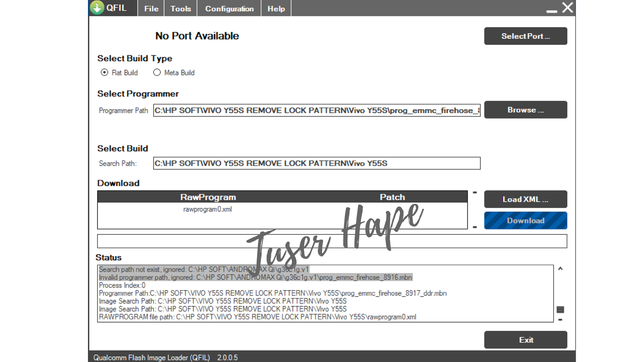Open the File menu
Screen dimensions: 644x362
click(x=151, y=8)
